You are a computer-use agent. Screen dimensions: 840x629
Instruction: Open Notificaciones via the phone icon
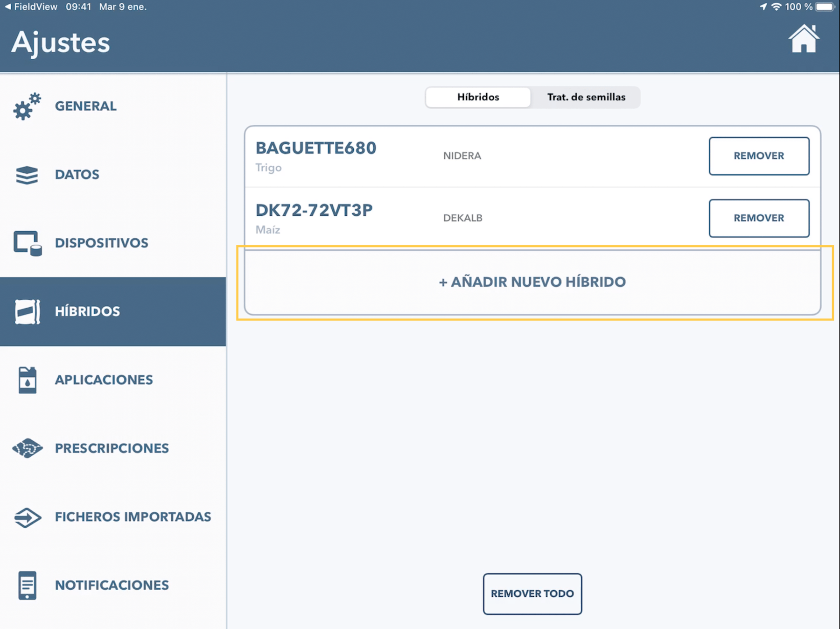tap(27, 585)
